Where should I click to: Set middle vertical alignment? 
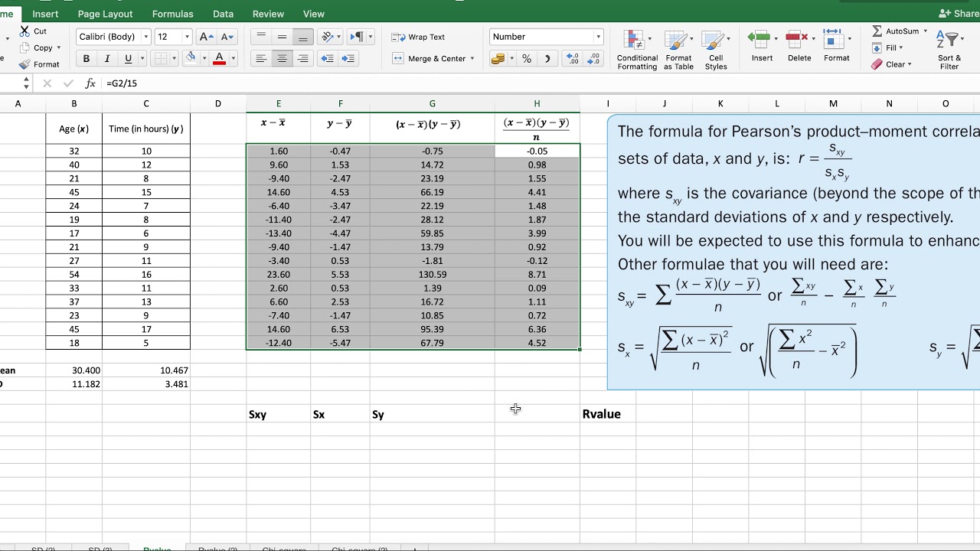283,37
